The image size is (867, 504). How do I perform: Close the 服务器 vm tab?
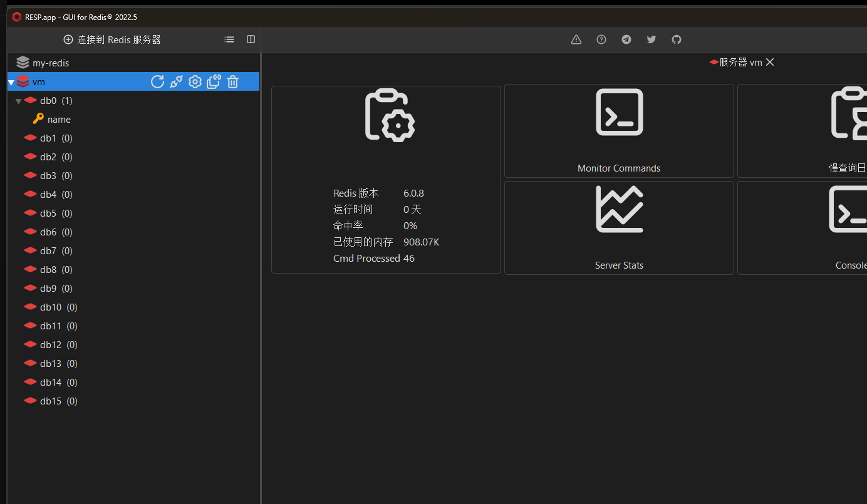(770, 62)
